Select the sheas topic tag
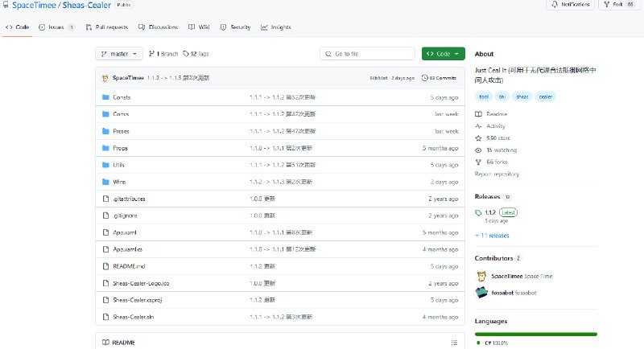This screenshot has height=349, width=644. 522,96
